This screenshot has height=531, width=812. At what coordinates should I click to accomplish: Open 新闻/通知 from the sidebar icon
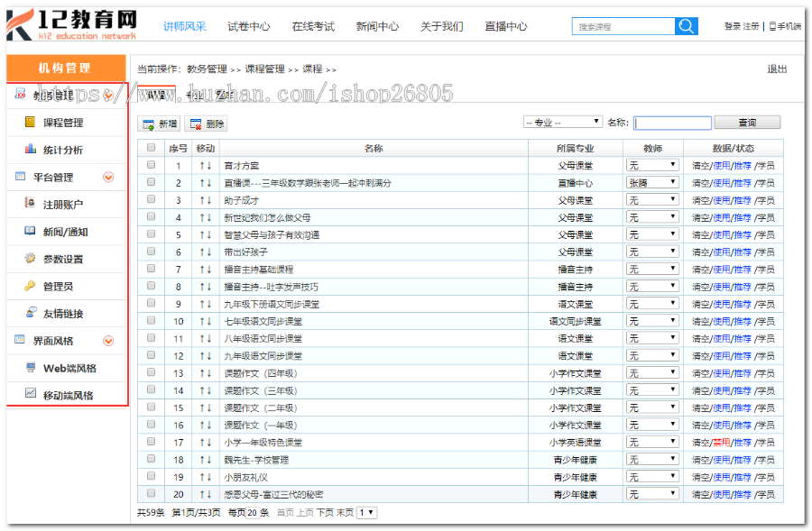(28, 232)
